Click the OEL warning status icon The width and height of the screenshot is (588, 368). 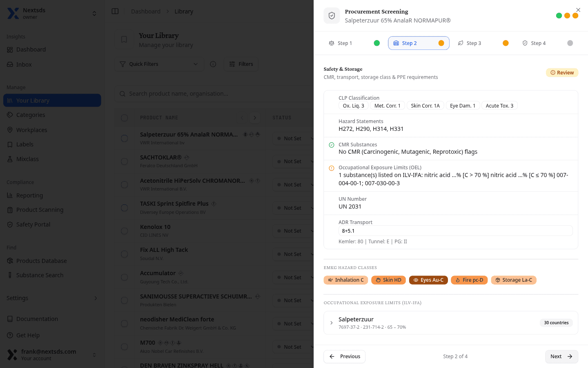332,168
